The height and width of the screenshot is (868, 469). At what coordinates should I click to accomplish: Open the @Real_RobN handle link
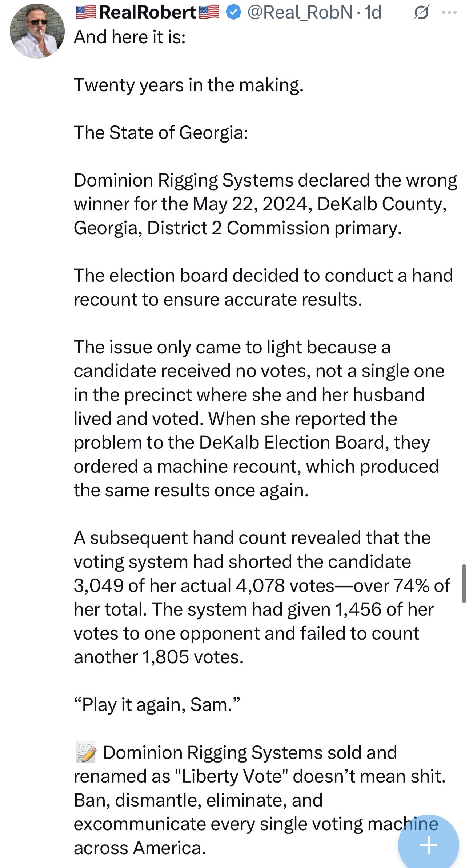[300, 13]
